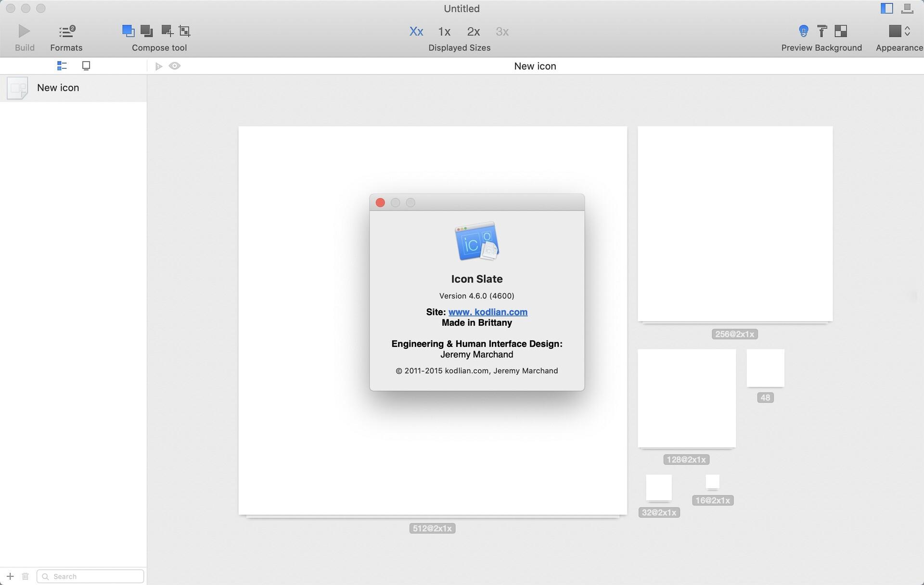Click the 128@2x1x size label

pyautogui.click(x=686, y=459)
